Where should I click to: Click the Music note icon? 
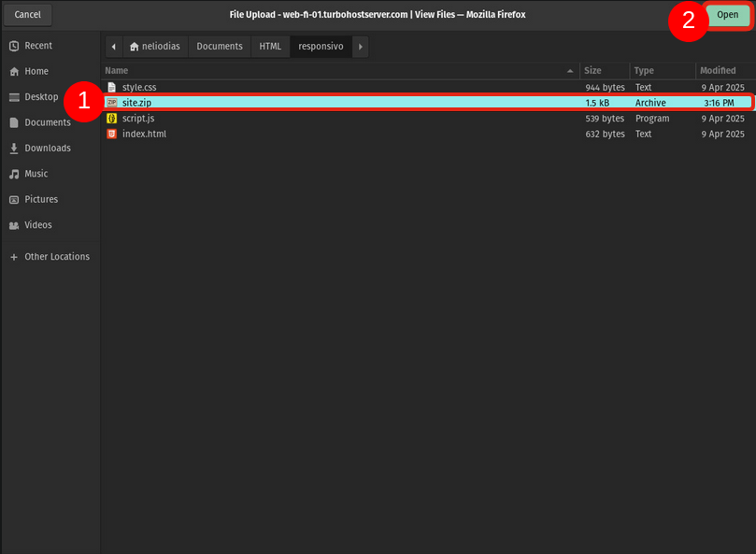click(14, 174)
